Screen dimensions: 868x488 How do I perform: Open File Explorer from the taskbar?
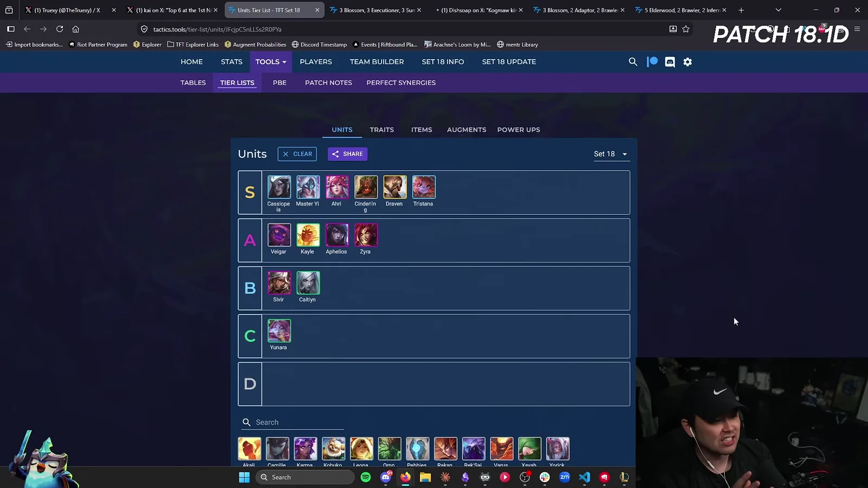425,477
